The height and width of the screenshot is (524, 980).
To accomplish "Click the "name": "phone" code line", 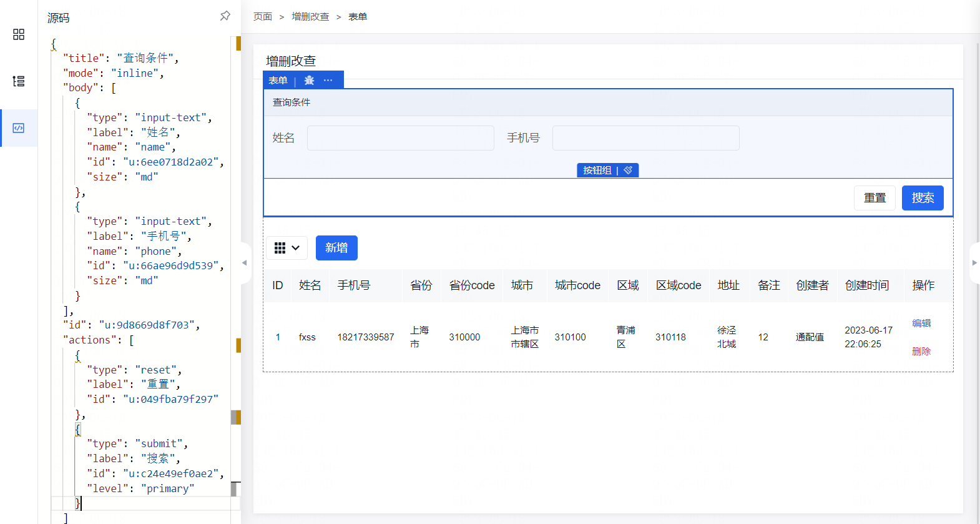I will pyautogui.click(x=134, y=251).
